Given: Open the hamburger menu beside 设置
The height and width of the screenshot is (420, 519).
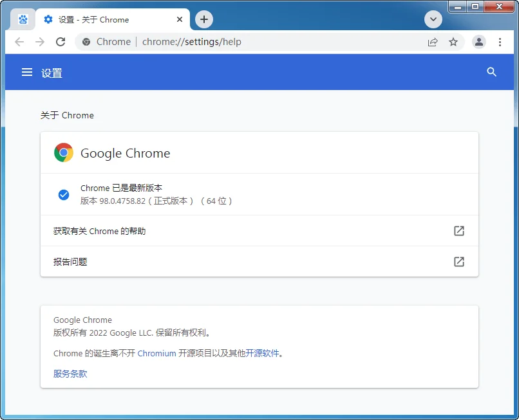Looking at the screenshot, I should point(27,73).
